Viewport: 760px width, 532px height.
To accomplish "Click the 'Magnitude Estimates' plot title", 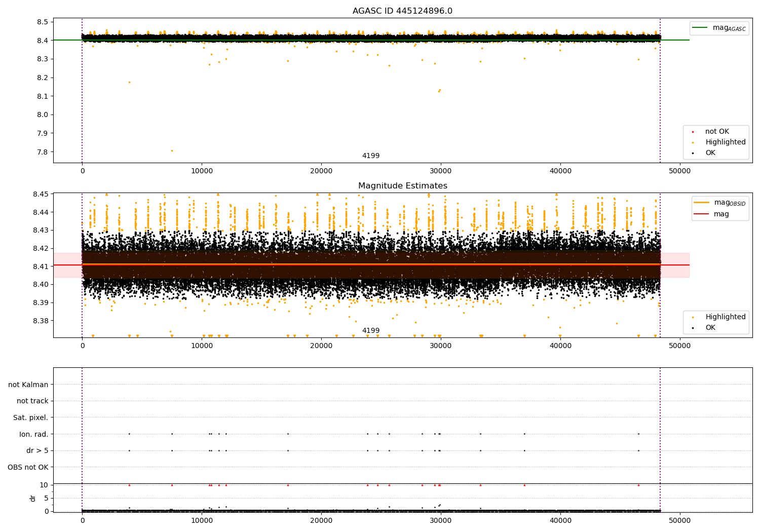I will [402, 186].
